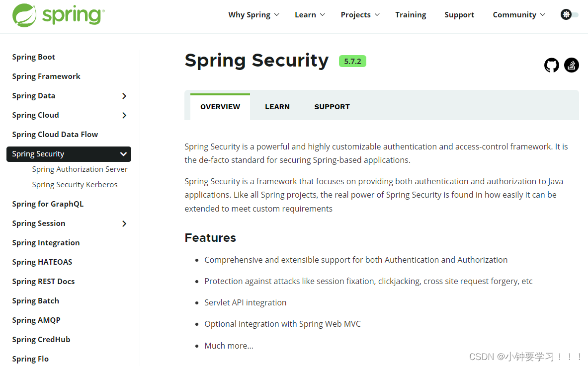588x366 pixels.
Task: Open Spring Batch link
Action: (35, 301)
